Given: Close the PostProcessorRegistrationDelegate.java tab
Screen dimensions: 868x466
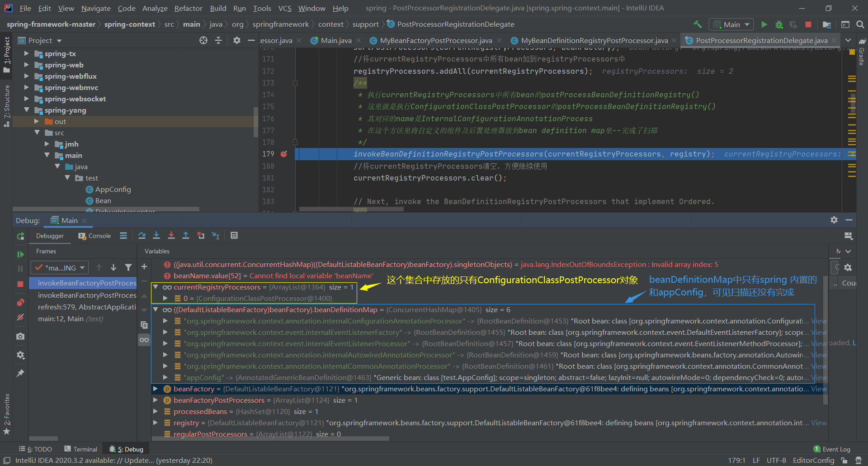Looking at the screenshot, I should (835, 40).
